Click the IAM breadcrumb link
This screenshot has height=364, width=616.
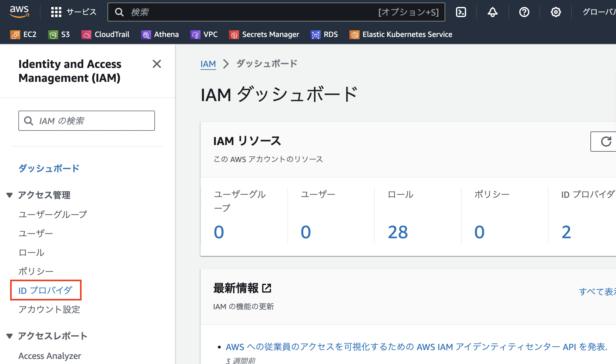pyautogui.click(x=208, y=64)
